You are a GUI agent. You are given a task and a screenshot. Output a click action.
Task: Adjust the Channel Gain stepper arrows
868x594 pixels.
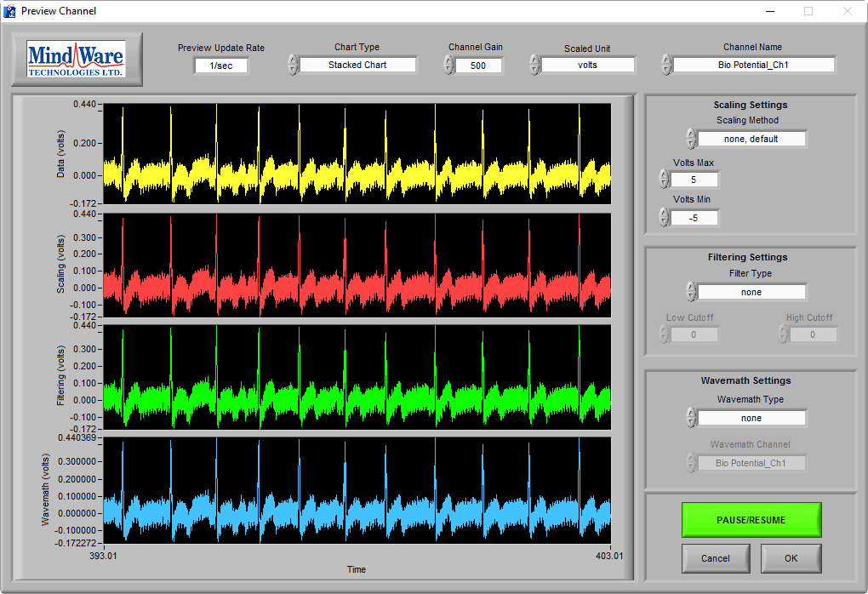coord(449,65)
